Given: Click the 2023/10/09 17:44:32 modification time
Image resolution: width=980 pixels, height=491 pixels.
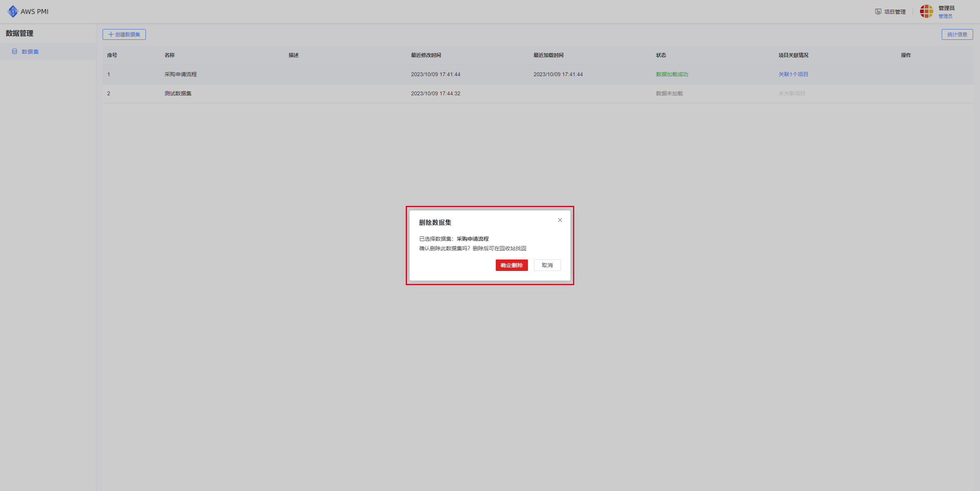Looking at the screenshot, I should [436, 93].
